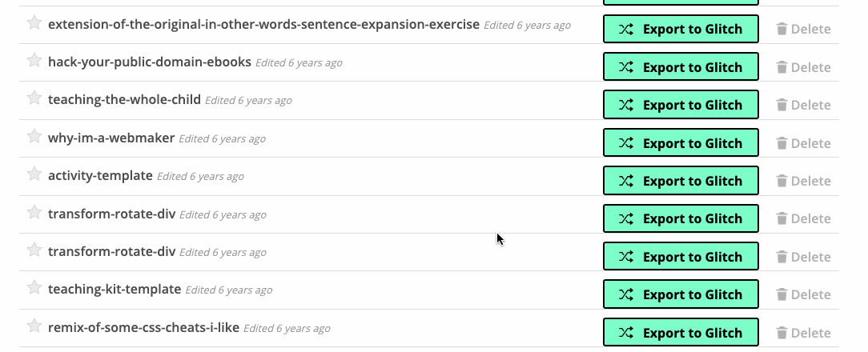This screenshot has height=352, width=868.
Task: Delete the why-im-a-webmaker project
Action: (x=803, y=142)
